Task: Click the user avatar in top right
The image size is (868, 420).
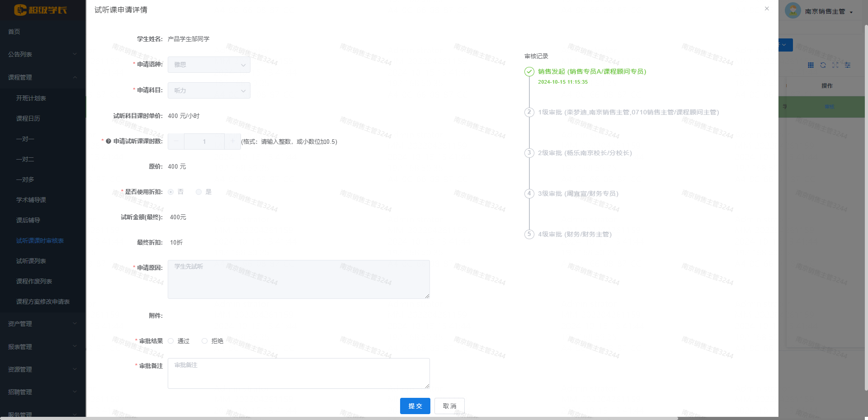Action: pyautogui.click(x=793, y=11)
